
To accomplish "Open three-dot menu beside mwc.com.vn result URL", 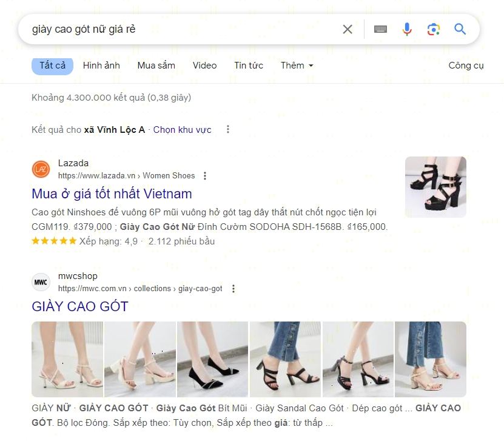I will [x=234, y=289].
